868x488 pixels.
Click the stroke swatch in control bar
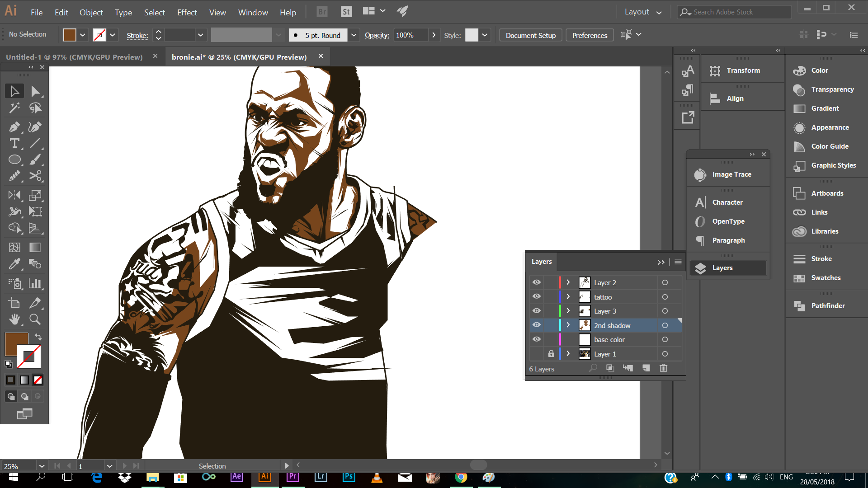pyautogui.click(x=99, y=35)
